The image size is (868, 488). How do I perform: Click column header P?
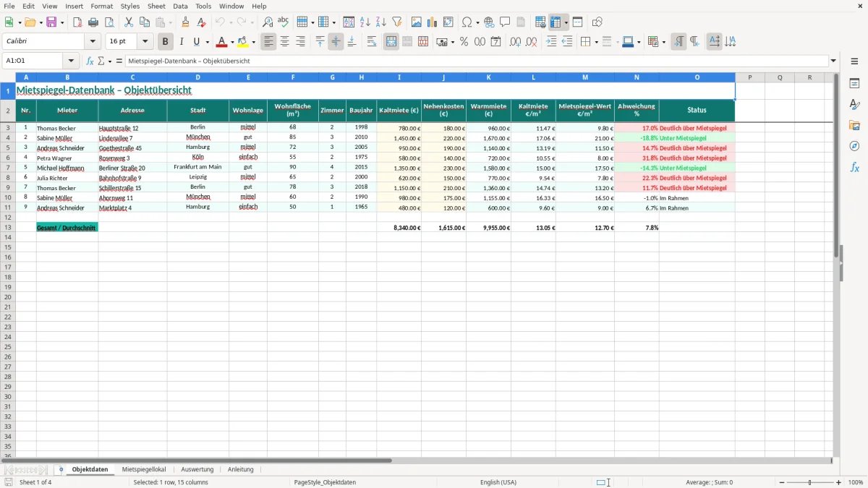pos(750,77)
